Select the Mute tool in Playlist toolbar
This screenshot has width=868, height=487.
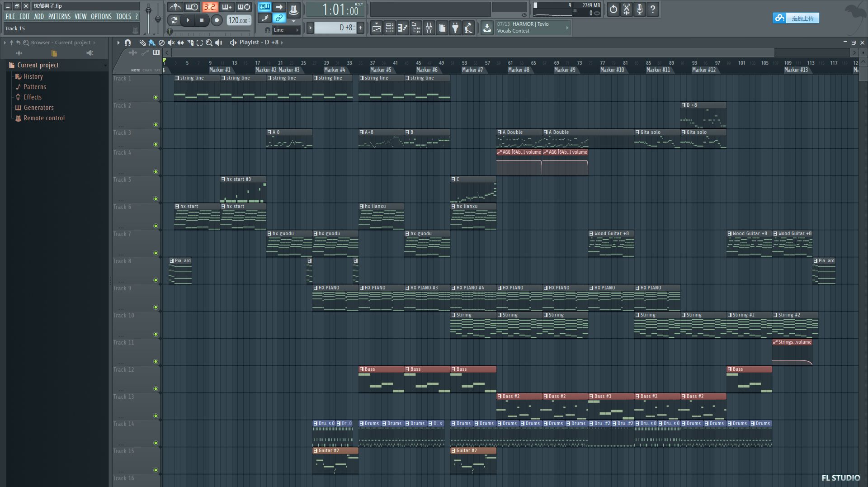(171, 43)
